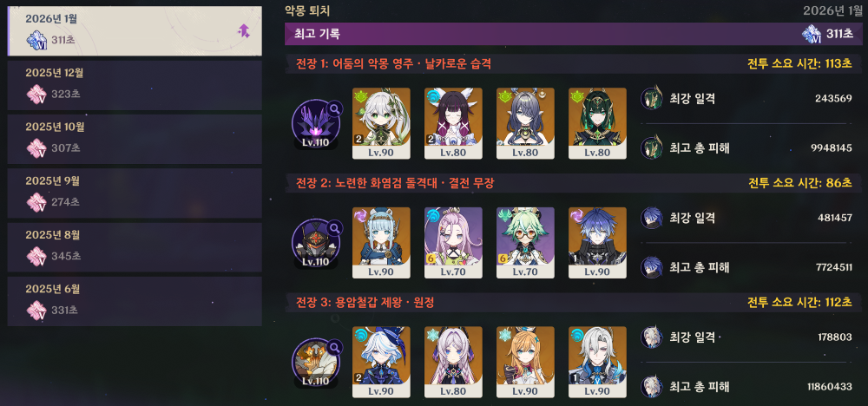The image size is (868, 406).
Task: Click the 최강 일격 avatar icon in Stage 1
Action: (x=652, y=98)
